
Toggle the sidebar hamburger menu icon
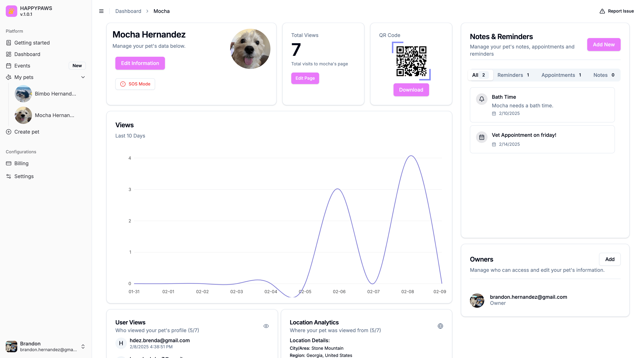(101, 11)
